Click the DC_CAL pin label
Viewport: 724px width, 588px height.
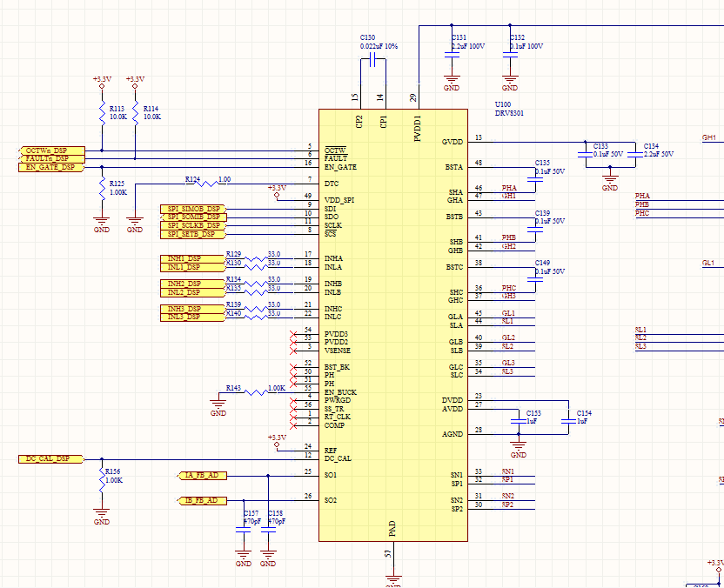[x=338, y=458]
